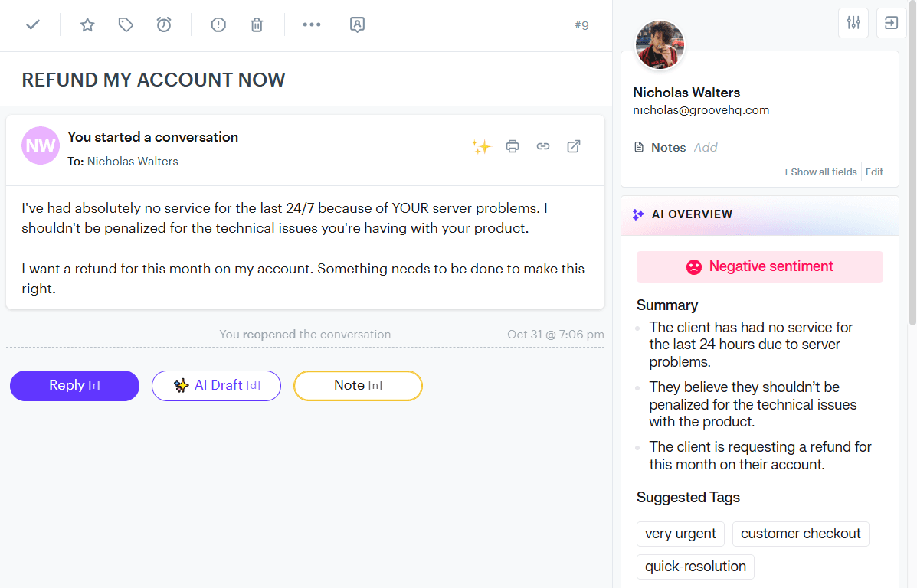Expand Show all fields for contact
Screen dimensions: 917x588
tap(820, 171)
